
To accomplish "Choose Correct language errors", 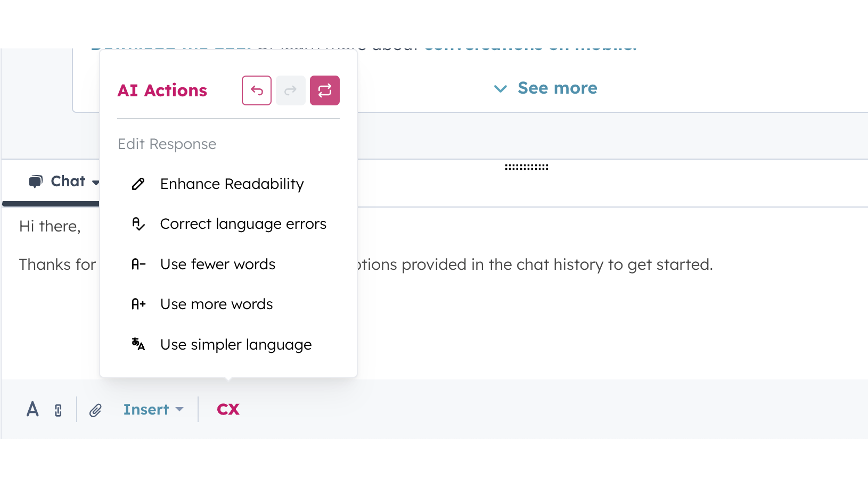I will (x=243, y=224).
